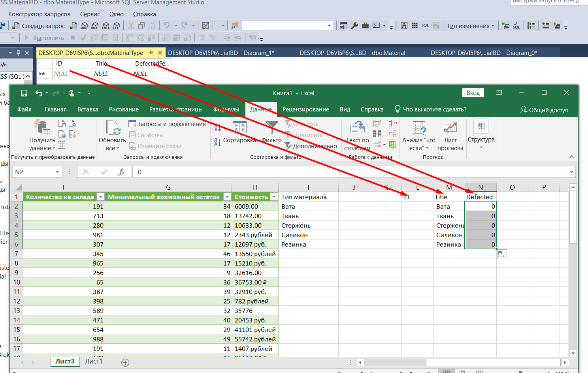Click the Quick Analysis icon below N6
588x373 pixels.
tap(501, 254)
